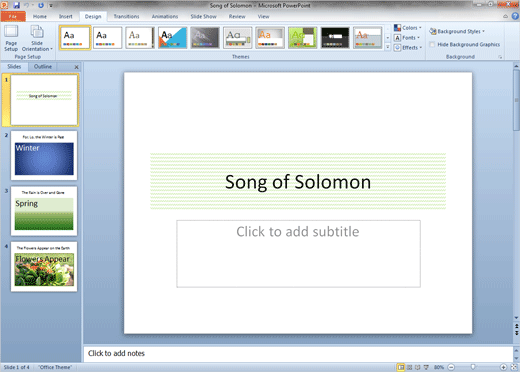The width and height of the screenshot is (520, 372).
Task: Open the Fonts dropdown
Action: [x=407, y=38]
